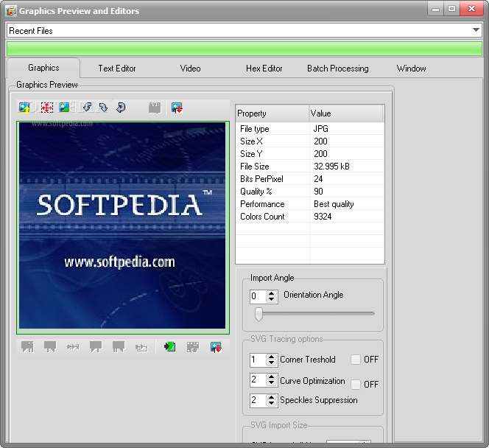Select the Size Y property row
Screen dimensions: 489x448
click(x=310, y=153)
